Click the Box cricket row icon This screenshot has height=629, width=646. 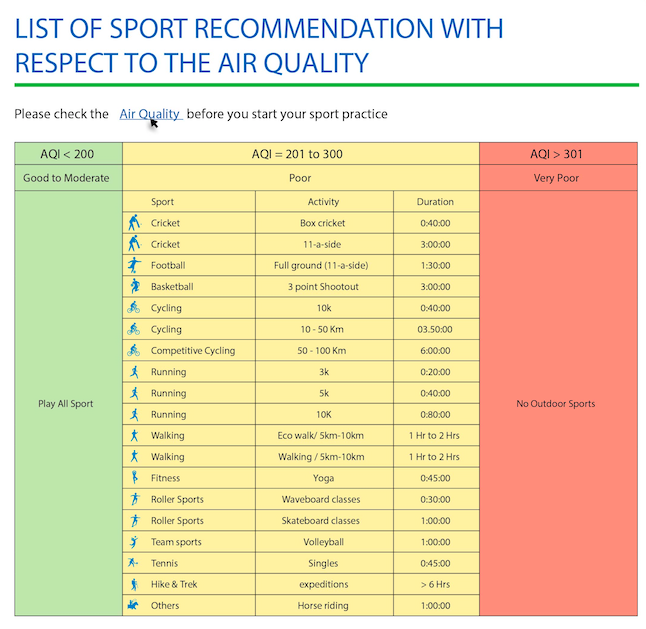tap(134, 223)
